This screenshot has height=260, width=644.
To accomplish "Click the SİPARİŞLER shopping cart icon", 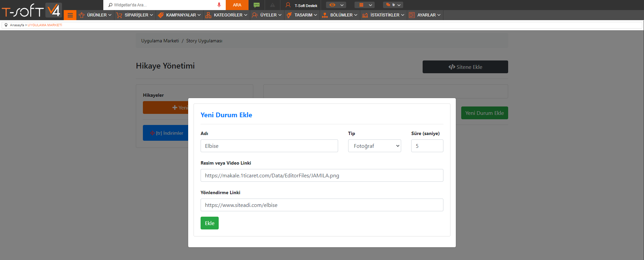I will (x=119, y=15).
